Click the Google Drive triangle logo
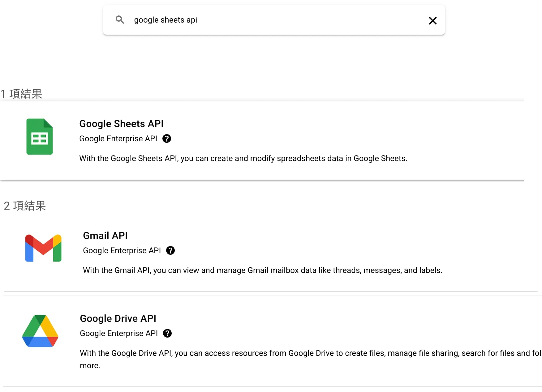The height and width of the screenshot is (392, 542). tap(40, 331)
